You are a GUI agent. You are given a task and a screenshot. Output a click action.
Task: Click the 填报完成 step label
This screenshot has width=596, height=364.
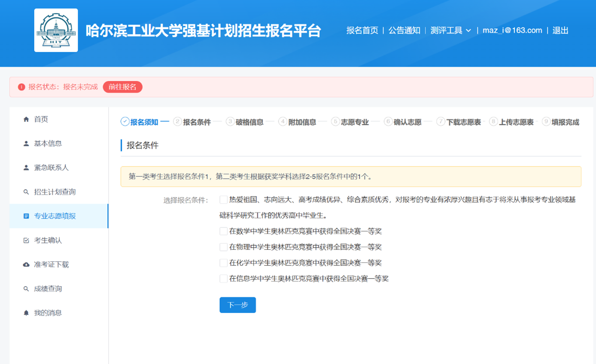(x=565, y=122)
